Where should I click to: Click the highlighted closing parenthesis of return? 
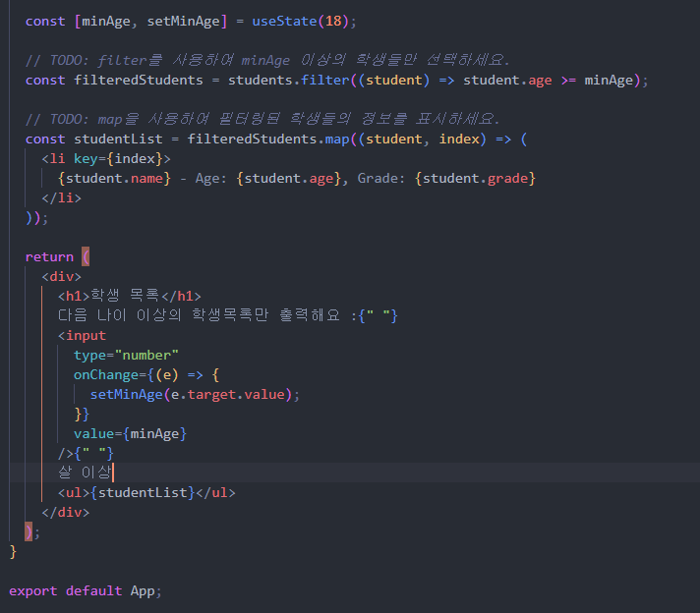coord(29,531)
